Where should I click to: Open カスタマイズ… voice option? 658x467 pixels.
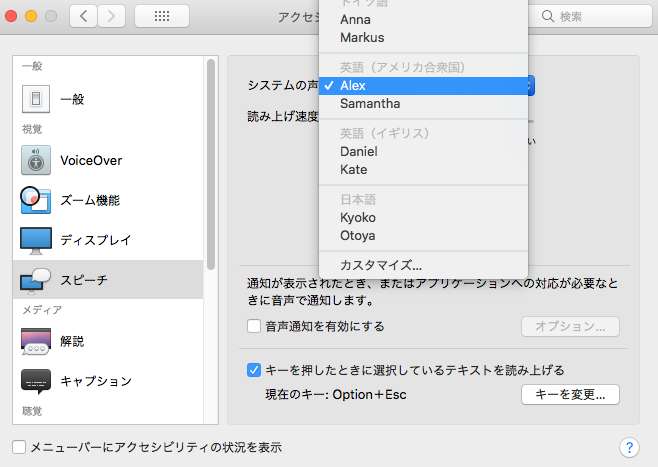point(423,265)
